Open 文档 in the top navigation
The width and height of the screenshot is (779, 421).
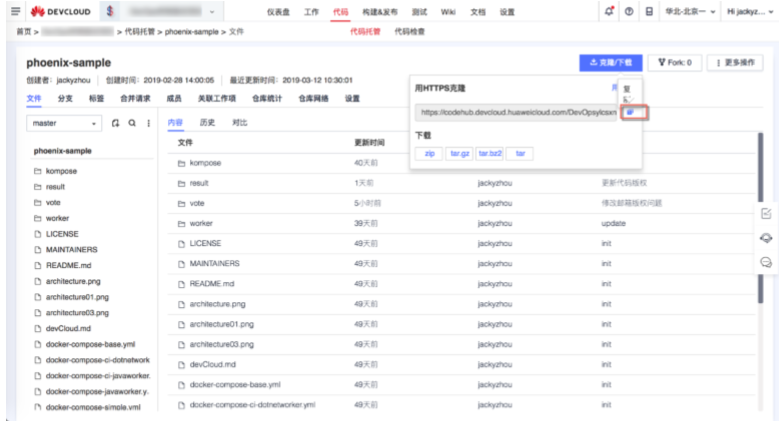tap(478, 12)
